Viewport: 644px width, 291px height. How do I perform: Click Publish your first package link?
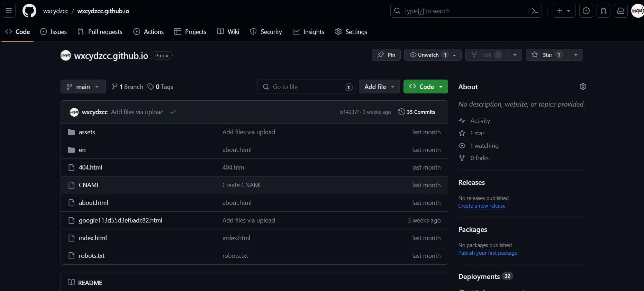(488, 253)
